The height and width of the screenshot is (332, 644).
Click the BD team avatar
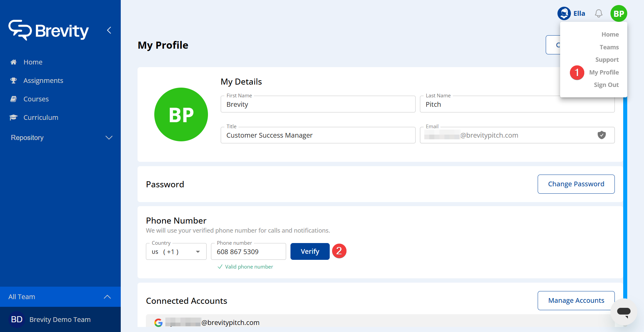17,320
